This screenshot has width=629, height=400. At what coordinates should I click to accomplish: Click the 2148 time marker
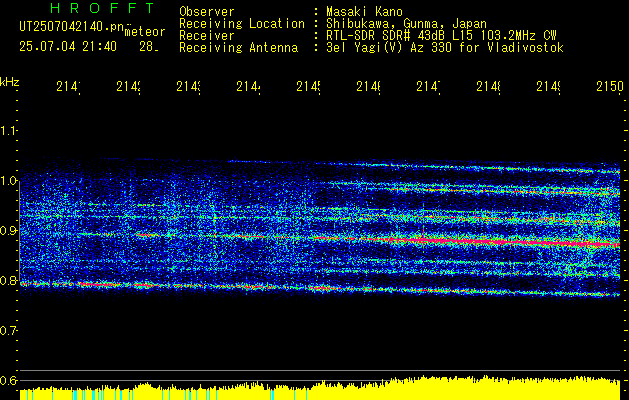[x=489, y=86]
